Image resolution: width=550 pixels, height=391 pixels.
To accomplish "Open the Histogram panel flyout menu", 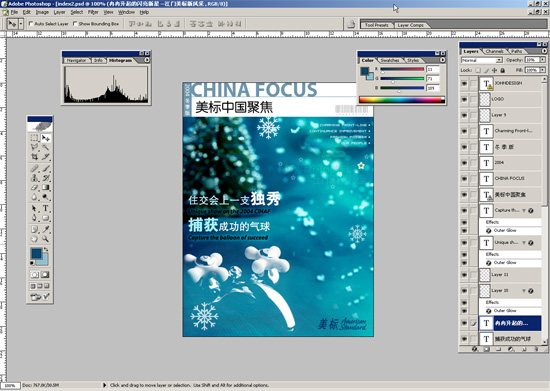I will 147,60.
